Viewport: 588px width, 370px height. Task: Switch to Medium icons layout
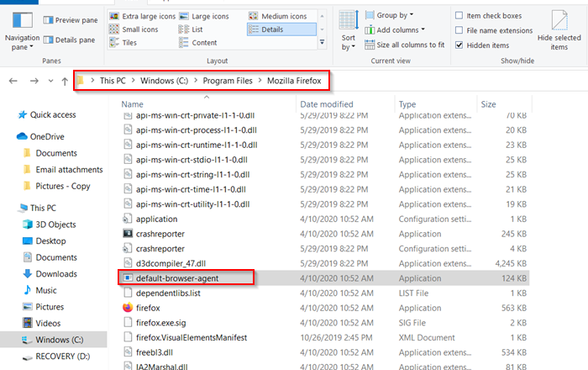pos(278,16)
